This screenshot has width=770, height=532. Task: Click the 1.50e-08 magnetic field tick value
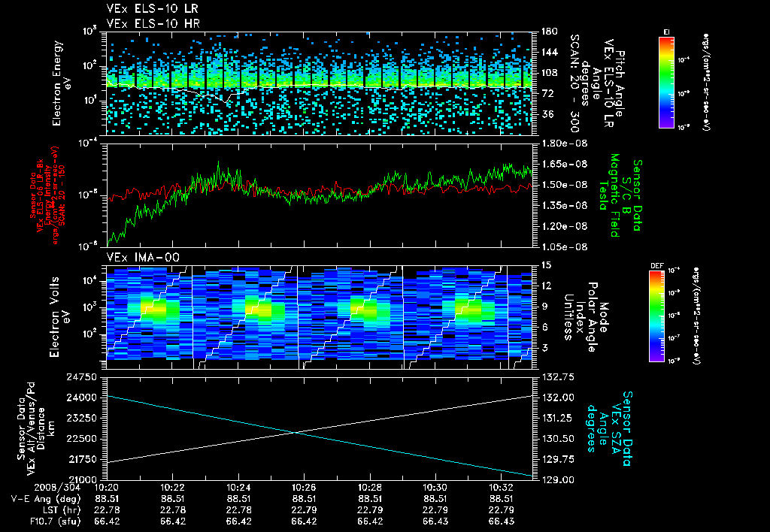tap(564, 185)
